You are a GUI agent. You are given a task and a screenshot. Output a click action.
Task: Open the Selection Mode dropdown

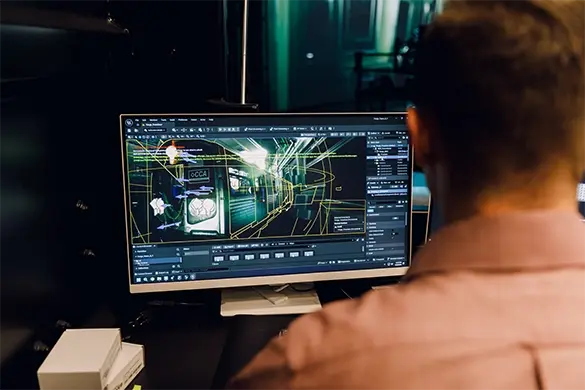tap(155, 130)
